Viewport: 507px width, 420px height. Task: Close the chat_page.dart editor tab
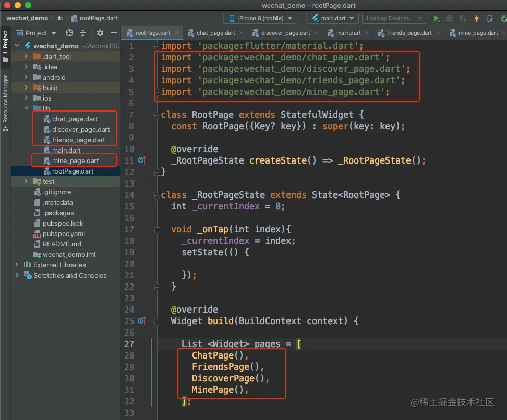point(242,33)
